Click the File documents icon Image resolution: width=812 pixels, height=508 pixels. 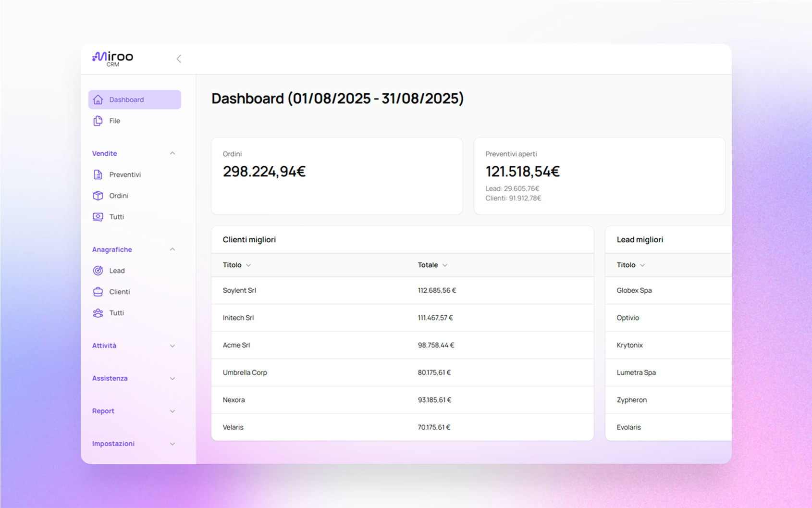point(98,121)
